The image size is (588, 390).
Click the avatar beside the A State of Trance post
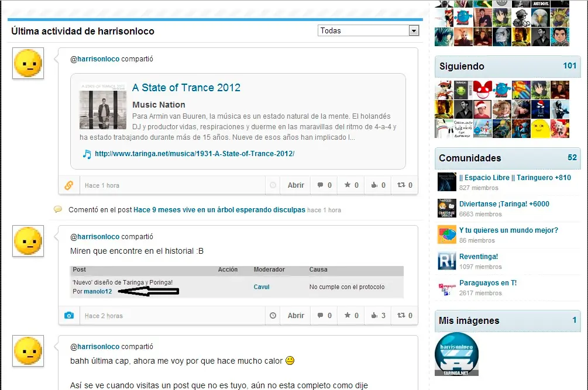coord(28,63)
